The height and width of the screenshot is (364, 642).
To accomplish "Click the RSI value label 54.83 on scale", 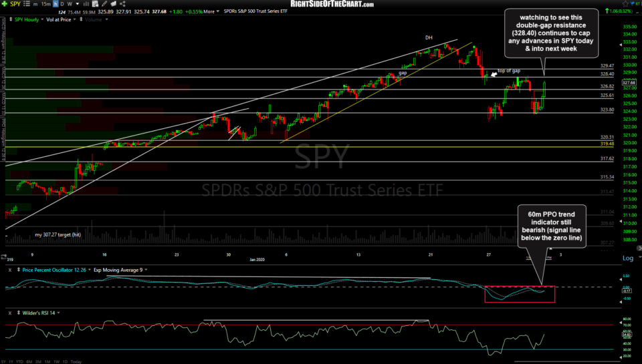I will point(627,335).
